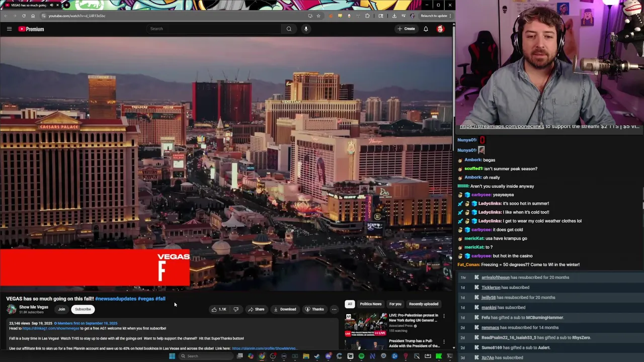This screenshot has width=644, height=362.
Task: Download the video
Action: pyautogui.click(x=284, y=309)
